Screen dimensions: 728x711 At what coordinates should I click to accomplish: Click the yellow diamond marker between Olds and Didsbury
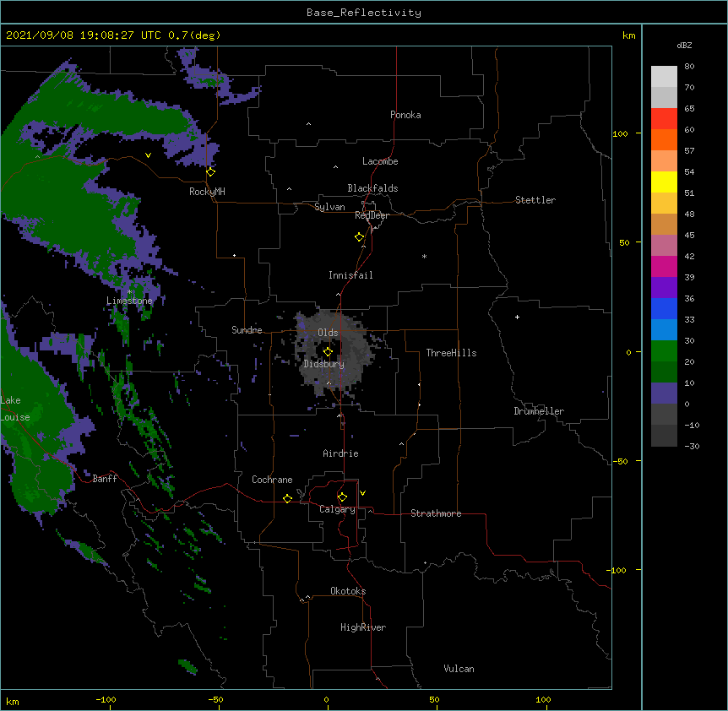coord(328,352)
